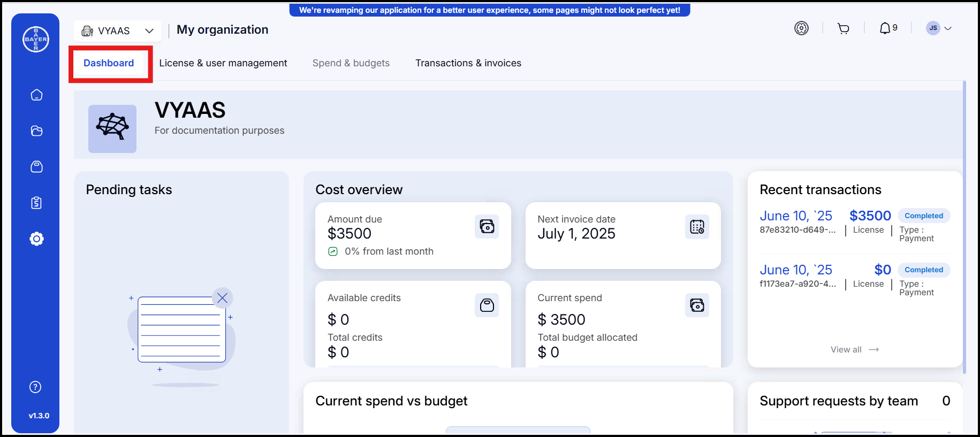Click the Recent transactions heading
Image resolution: width=980 pixels, height=437 pixels.
click(x=821, y=190)
